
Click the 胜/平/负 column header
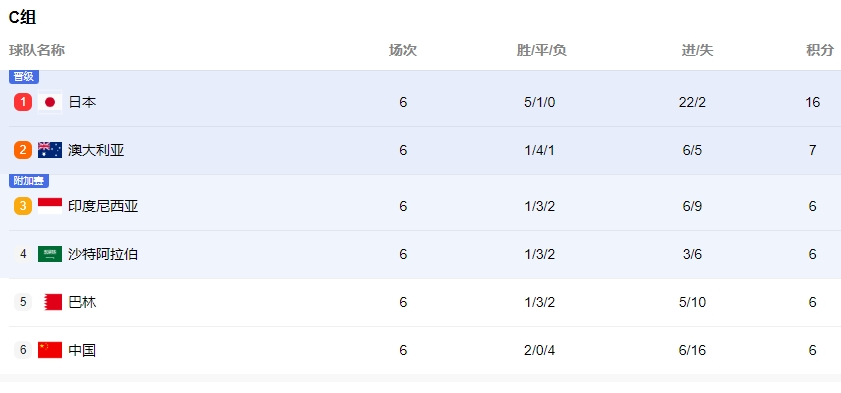pos(542,50)
